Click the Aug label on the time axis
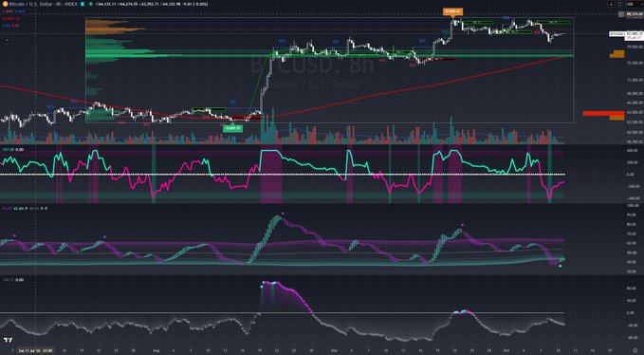644x355 pixels. tap(156, 350)
